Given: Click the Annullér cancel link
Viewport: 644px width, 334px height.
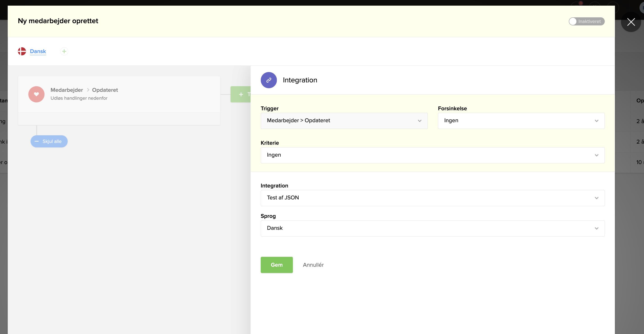Looking at the screenshot, I should pos(313,265).
